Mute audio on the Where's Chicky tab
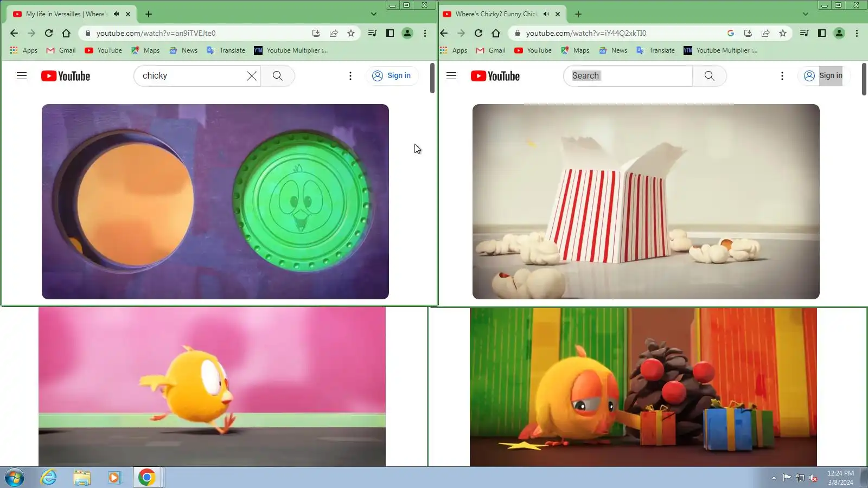 (546, 14)
